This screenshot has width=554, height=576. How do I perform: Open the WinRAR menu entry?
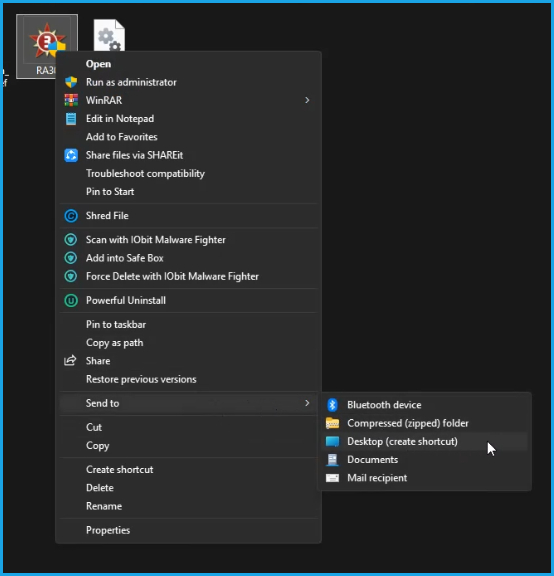click(188, 100)
